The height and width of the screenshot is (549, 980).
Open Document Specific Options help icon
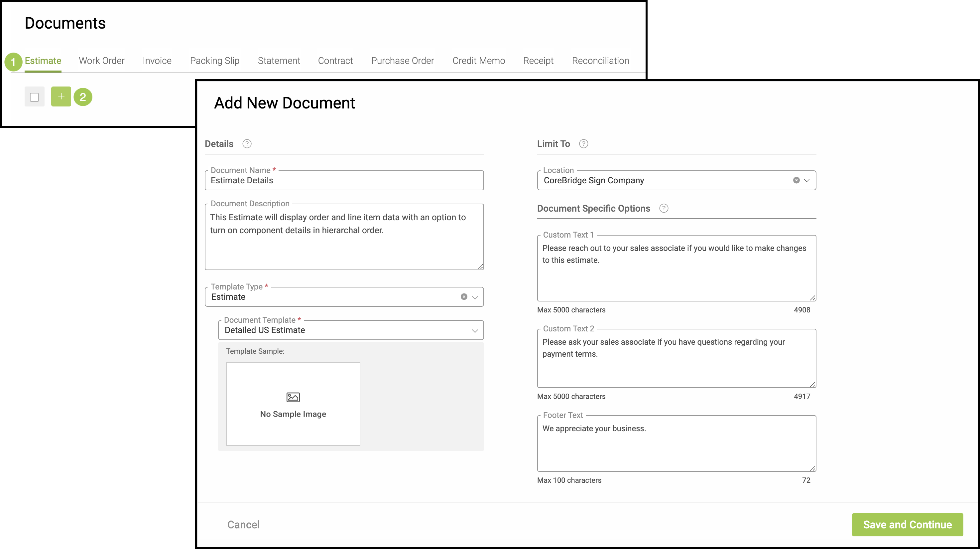click(664, 208)
